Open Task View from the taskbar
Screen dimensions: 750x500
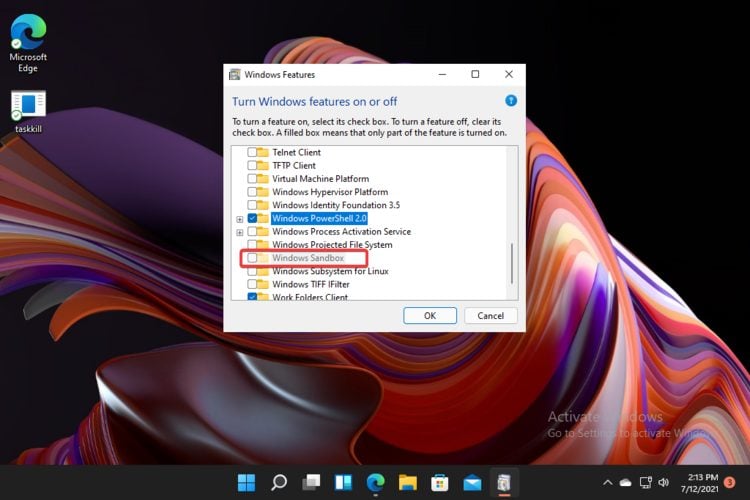(311, 482)
